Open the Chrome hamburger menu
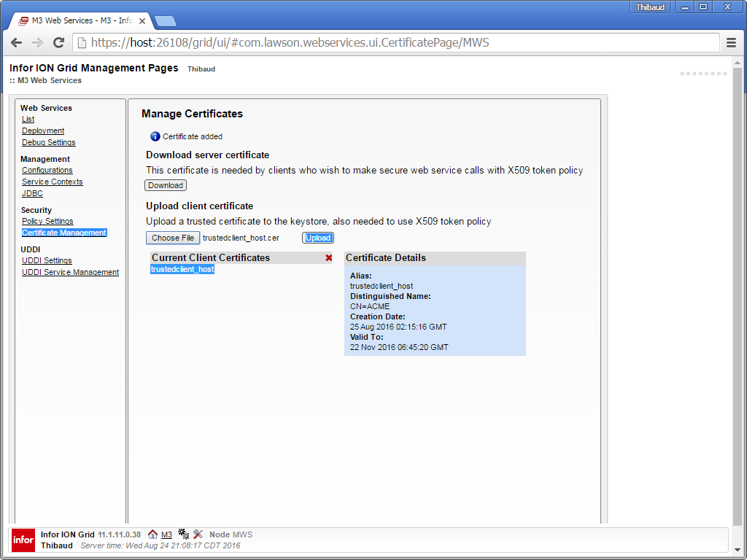This screenshot has width=747, height=560. [731, 43]
